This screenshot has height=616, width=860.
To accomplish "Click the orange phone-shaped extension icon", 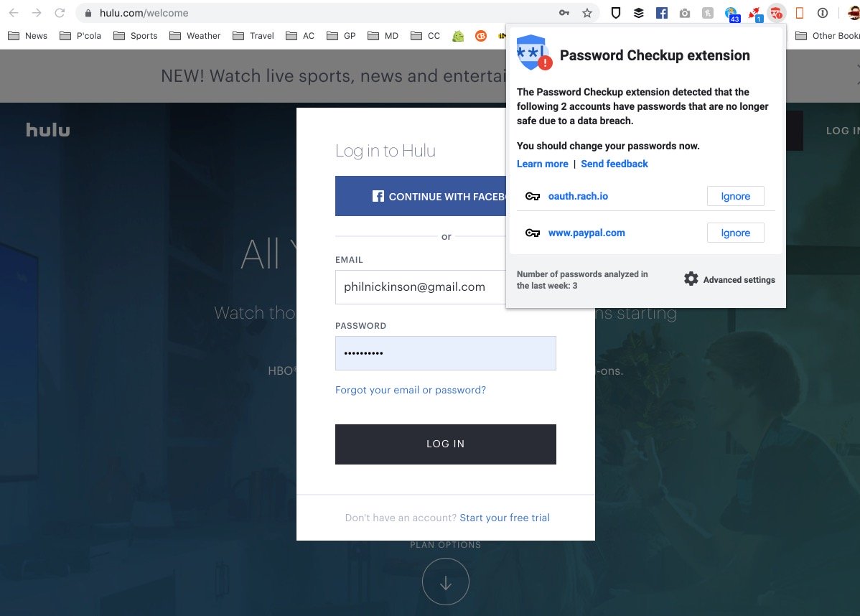I will point(799,13).
